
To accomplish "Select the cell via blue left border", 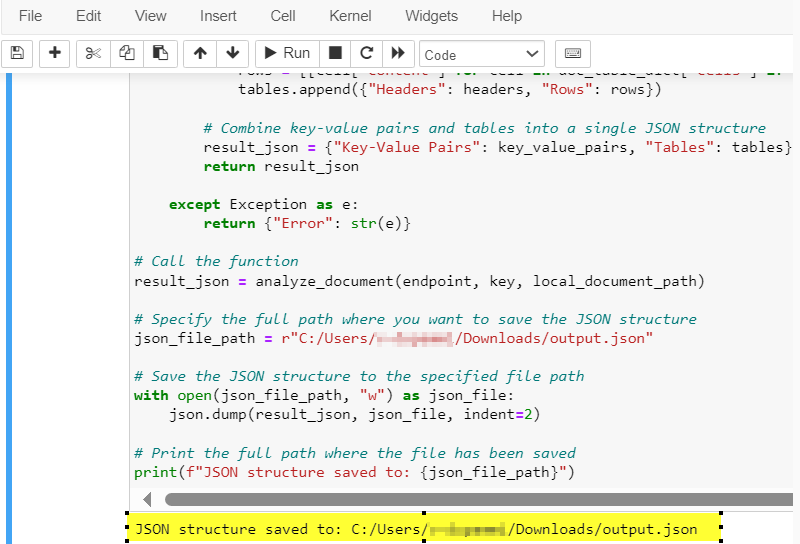I will click(9, 308).
